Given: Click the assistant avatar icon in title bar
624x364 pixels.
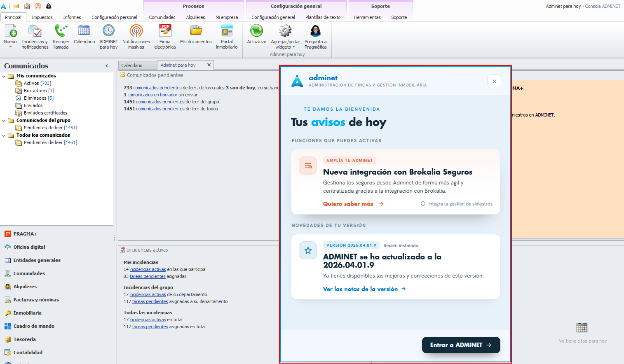Looking at the screenshot, I should click(49, 6).
